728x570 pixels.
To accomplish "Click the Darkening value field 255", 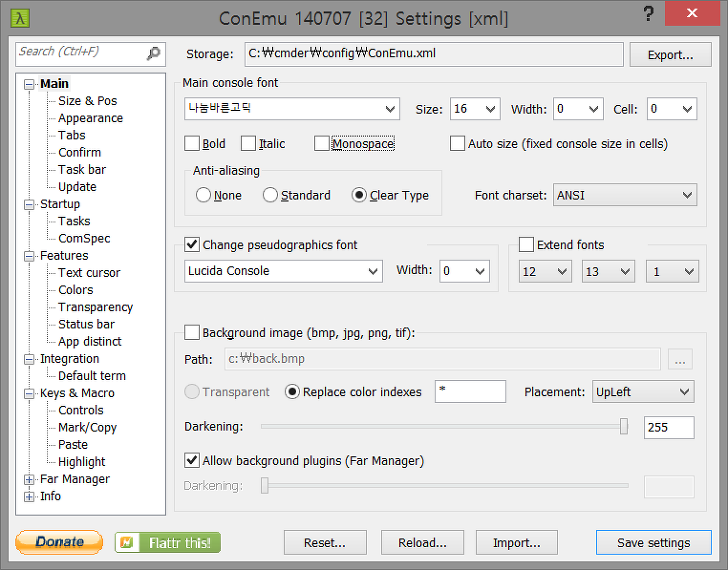I will pyautogui.click(x=669, y=427).
